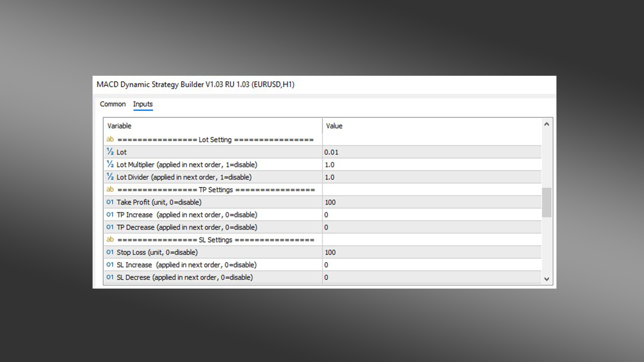Screen dimensions: 644x362
Task: Edit the Take Profit value 100
Action: 431,202
